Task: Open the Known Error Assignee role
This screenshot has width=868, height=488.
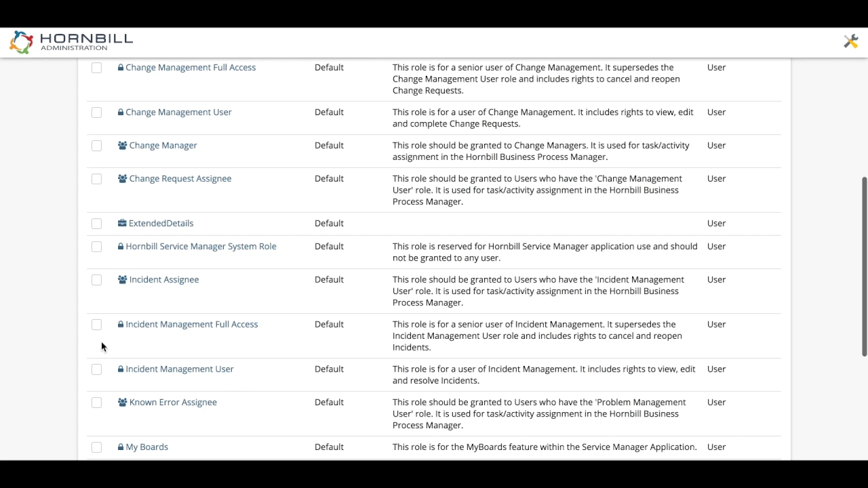Action: click(173, 403)
